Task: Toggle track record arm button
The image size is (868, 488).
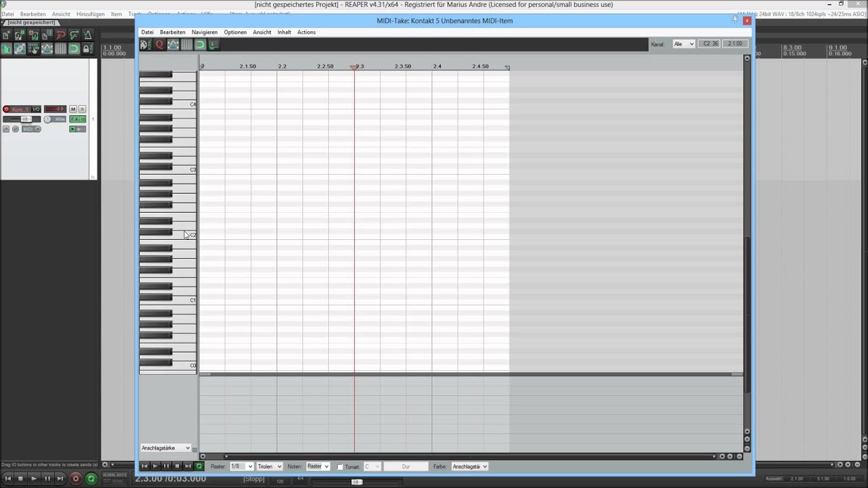Action: (6, 109)
